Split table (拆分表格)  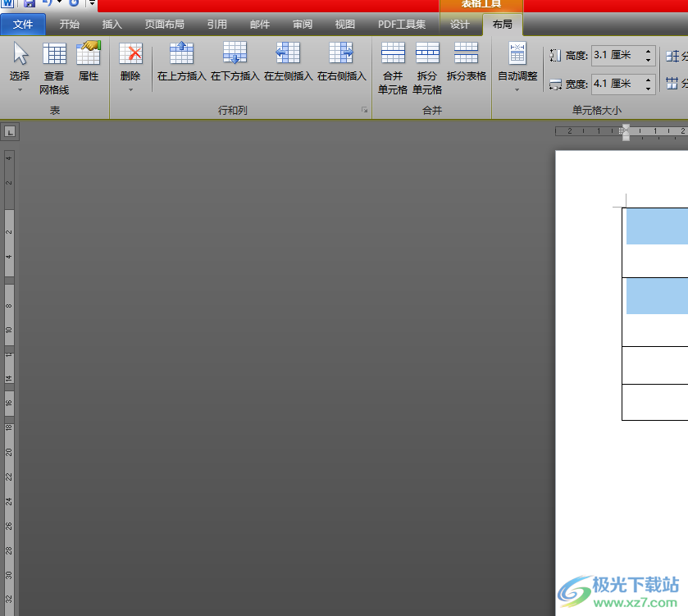click(x=466, y=62)
